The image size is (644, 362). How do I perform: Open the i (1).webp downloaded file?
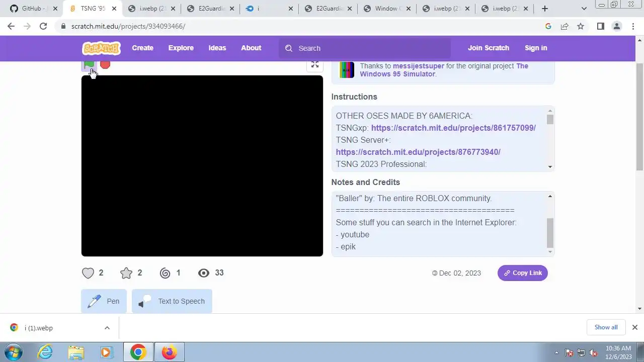click(x=39, y=328)
